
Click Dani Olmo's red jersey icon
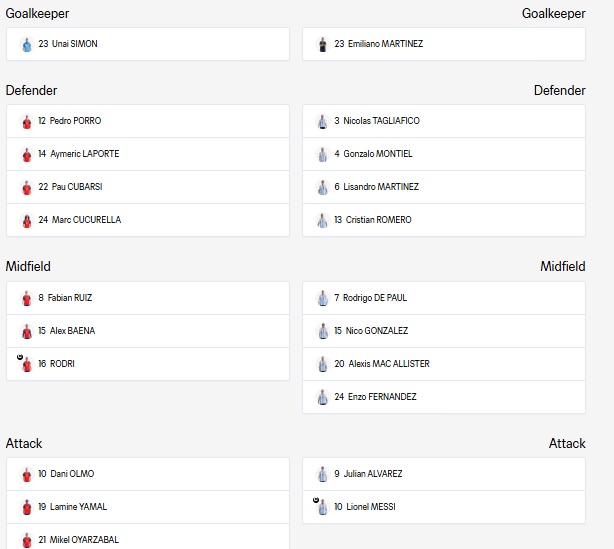(x=27, y=474)
